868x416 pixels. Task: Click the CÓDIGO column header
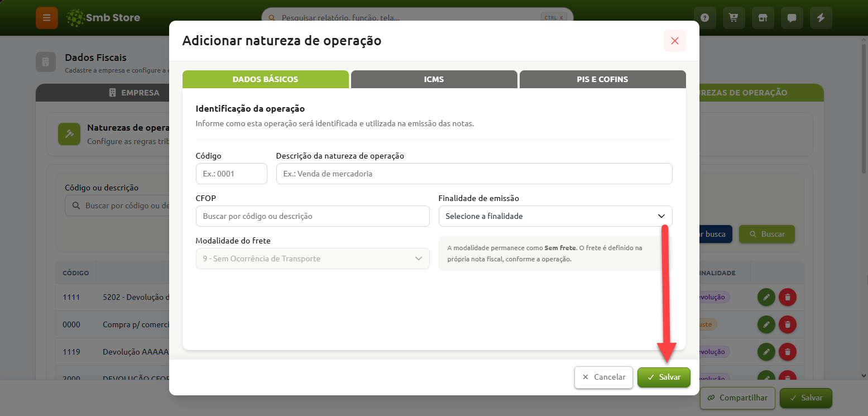[x=76, y=273]
